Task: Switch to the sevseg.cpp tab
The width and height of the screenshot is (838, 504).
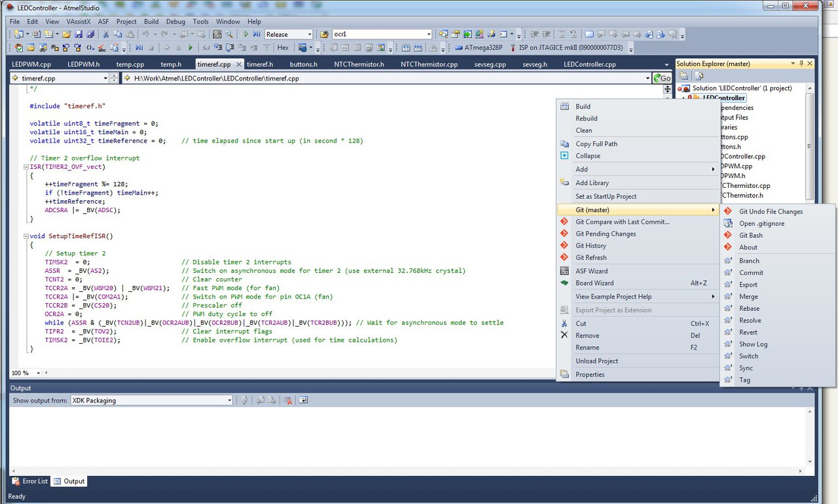Action: pyautogui.click(x=490, y=64)
